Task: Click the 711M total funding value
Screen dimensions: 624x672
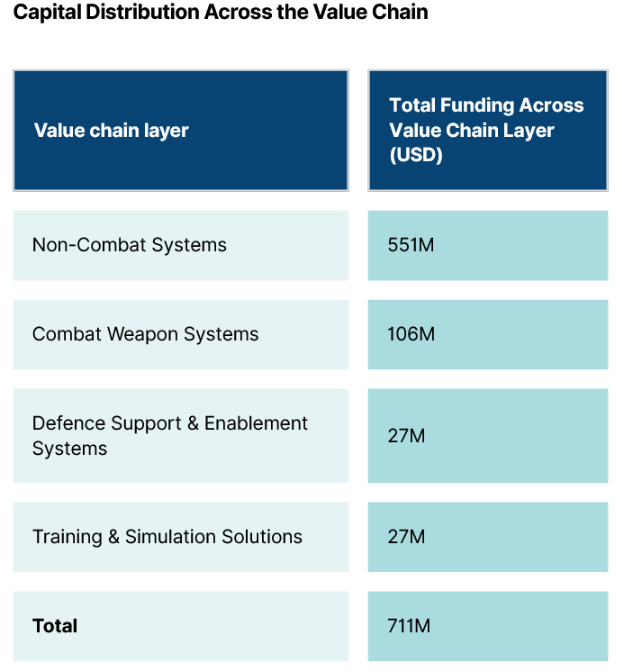Action: tap(409, 626)
